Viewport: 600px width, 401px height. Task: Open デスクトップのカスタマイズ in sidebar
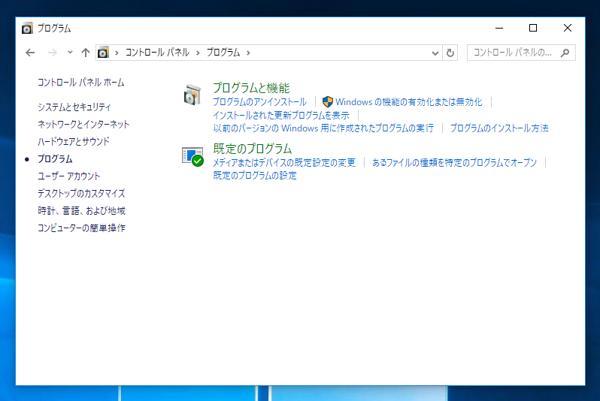(x=81, y=193)
